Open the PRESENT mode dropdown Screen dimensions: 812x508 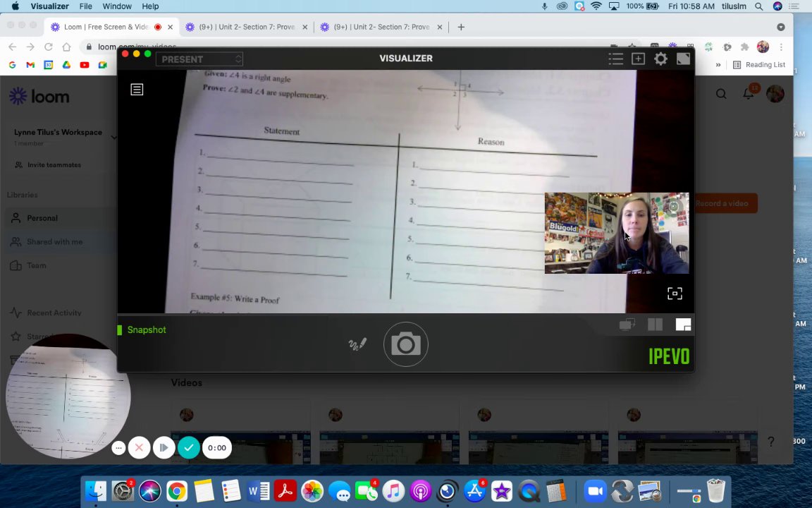(199, 59)
